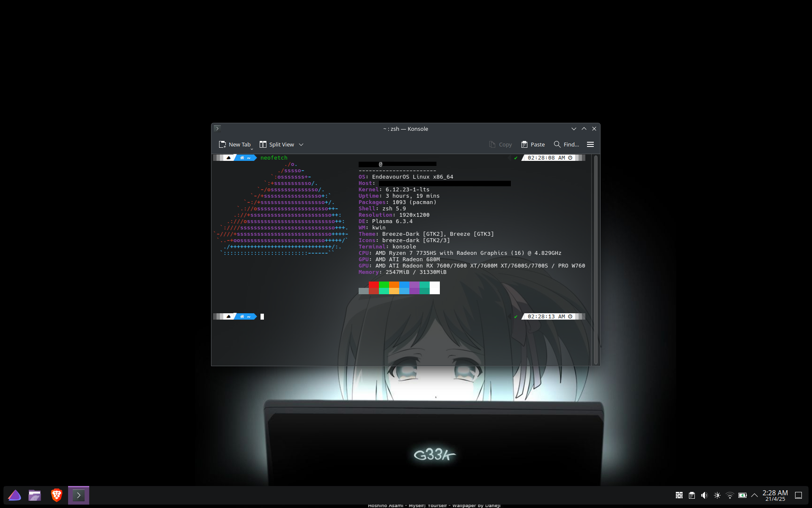812x508 pixels.
Task: Open the clipboard tray applet
Action: click(692, 495)
